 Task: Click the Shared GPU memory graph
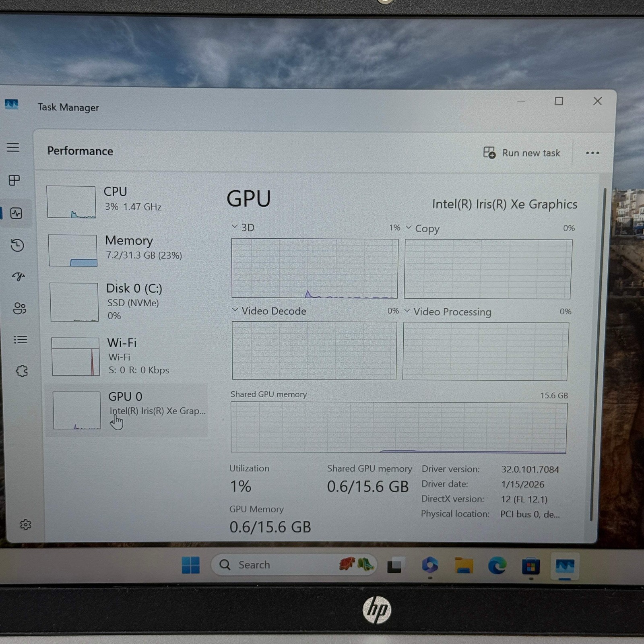click(399, 427)
